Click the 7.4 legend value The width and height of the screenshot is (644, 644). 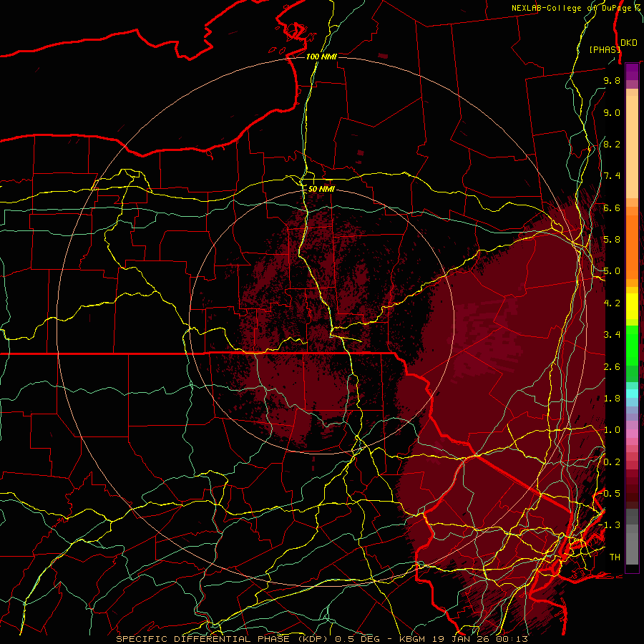point(612,176)
